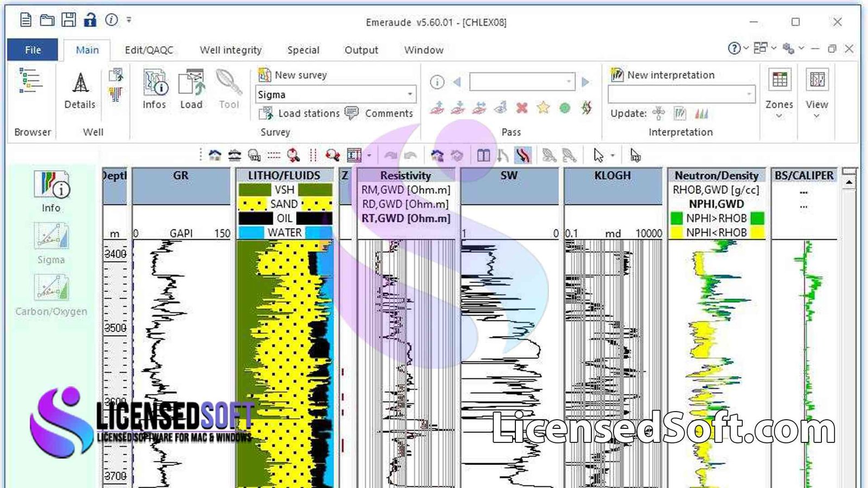Open the pointer tool dropdown arrow
868x488 pixels.
(x=612, y=156)
